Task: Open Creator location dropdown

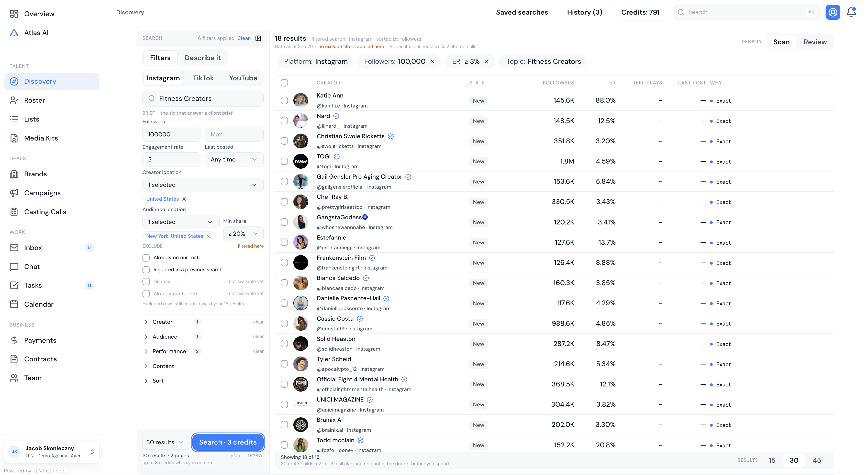Action: click(x=203, y=185)
